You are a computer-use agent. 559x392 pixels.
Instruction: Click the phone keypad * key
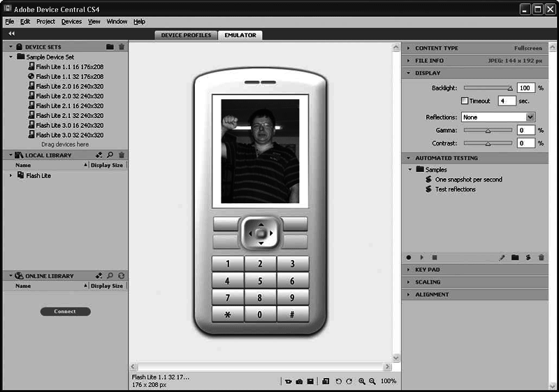pos(228,314)
